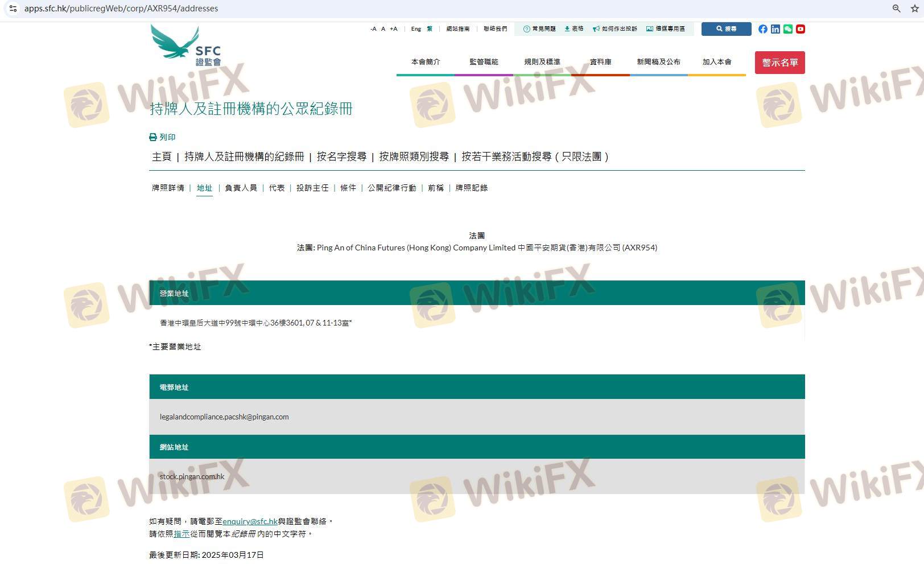Open the 新聞稿及公布 menu
The width and height of the screenshot is (924, 564).
pos(659,62)
